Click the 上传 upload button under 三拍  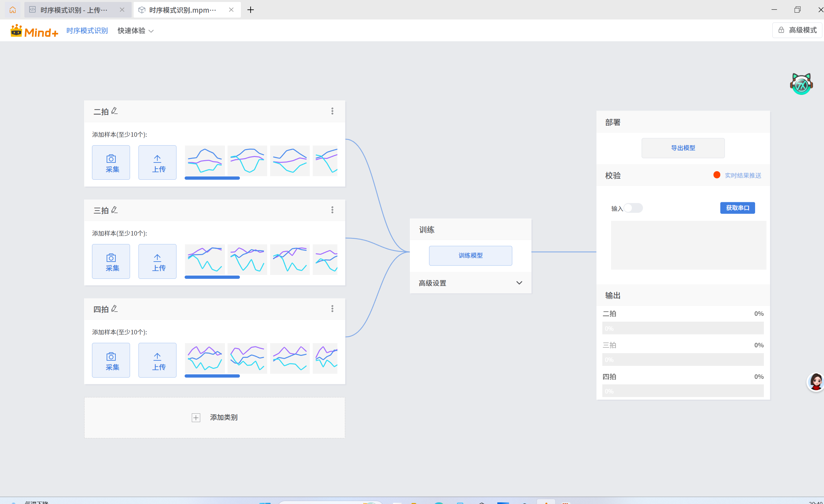coord(157,261)
